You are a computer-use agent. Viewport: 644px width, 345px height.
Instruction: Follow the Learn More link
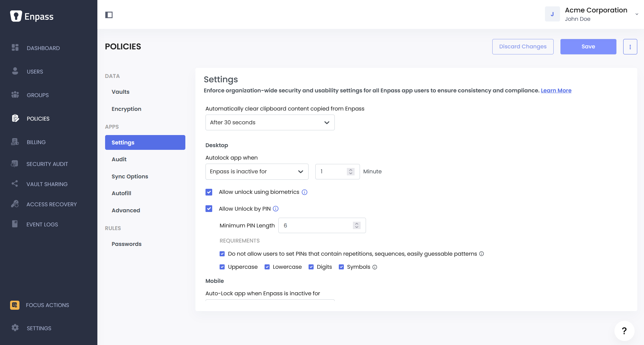556,90
